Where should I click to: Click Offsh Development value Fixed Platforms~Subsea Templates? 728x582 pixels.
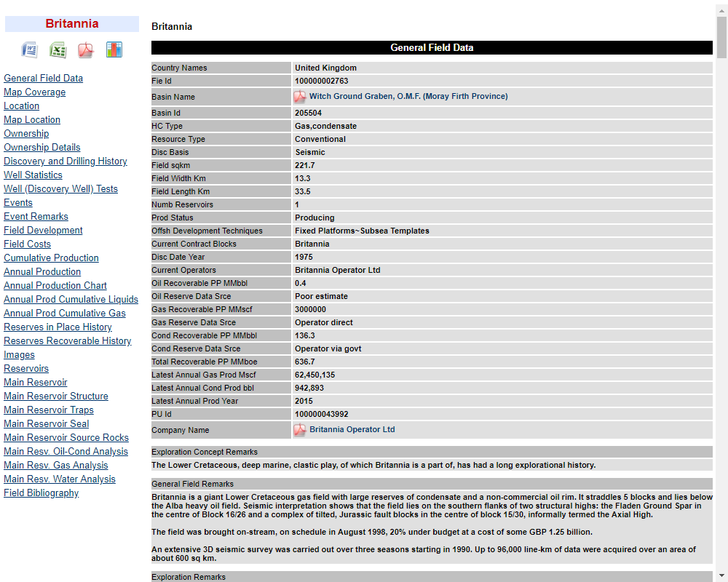point(362,231)
